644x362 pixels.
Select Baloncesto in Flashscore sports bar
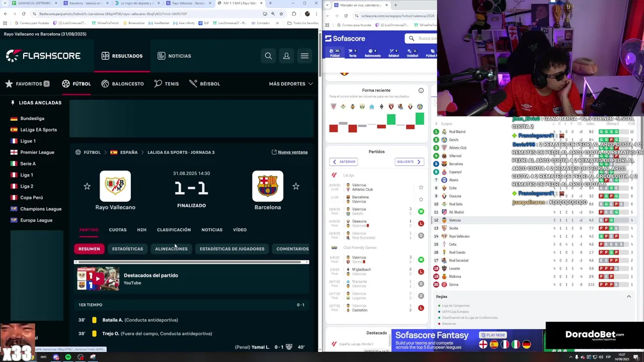(x=122, y=83)
